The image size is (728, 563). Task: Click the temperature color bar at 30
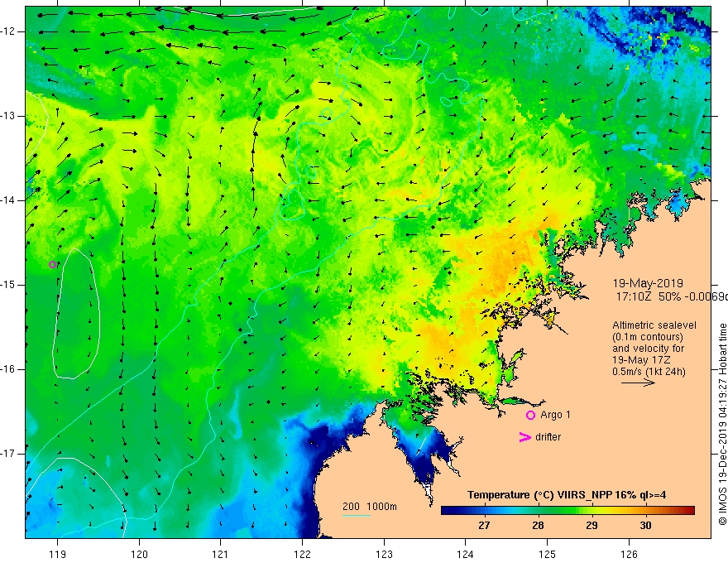tap(646, 511)
